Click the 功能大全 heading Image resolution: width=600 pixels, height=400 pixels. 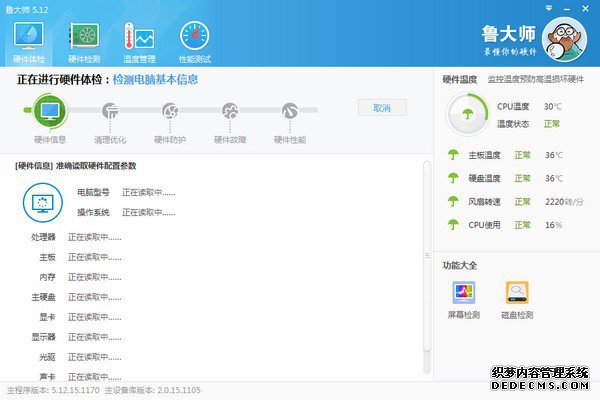coord(460,266)
